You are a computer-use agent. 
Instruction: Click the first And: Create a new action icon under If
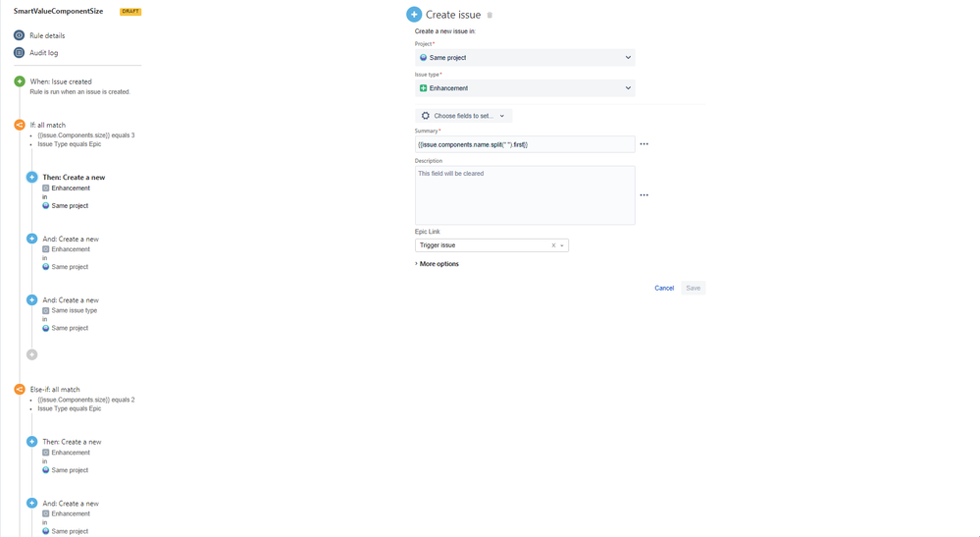click(x=31, y=239)
